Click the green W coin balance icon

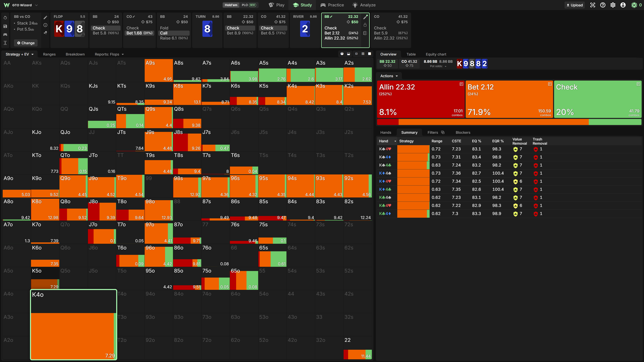point(634,5)
